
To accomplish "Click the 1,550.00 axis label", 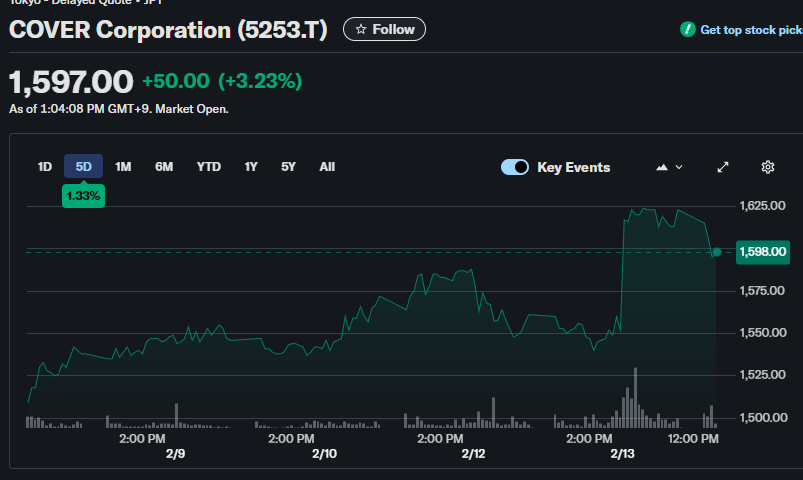I will [x=763, y=333].
